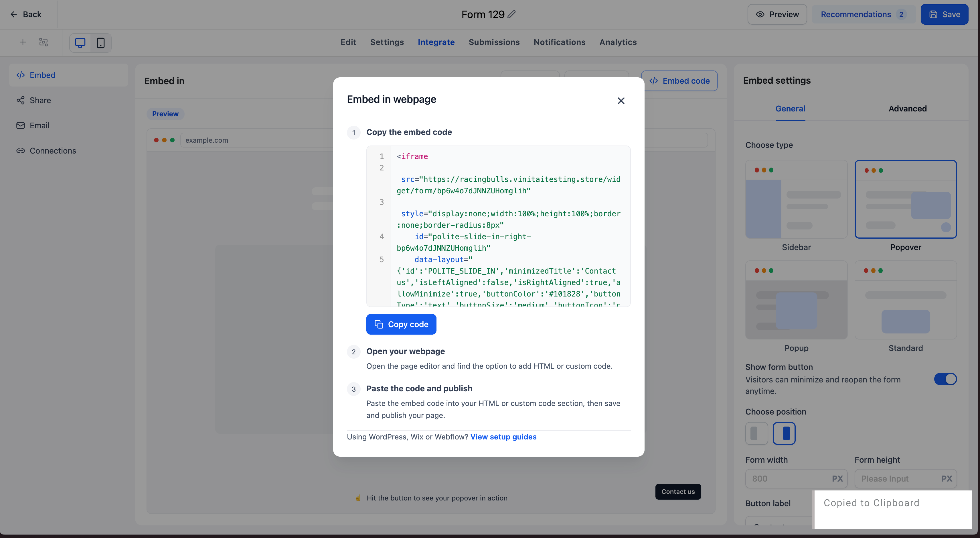Click the Back arrow button
This screenshot has height=538, width=980.
click(x=25, y=15)
